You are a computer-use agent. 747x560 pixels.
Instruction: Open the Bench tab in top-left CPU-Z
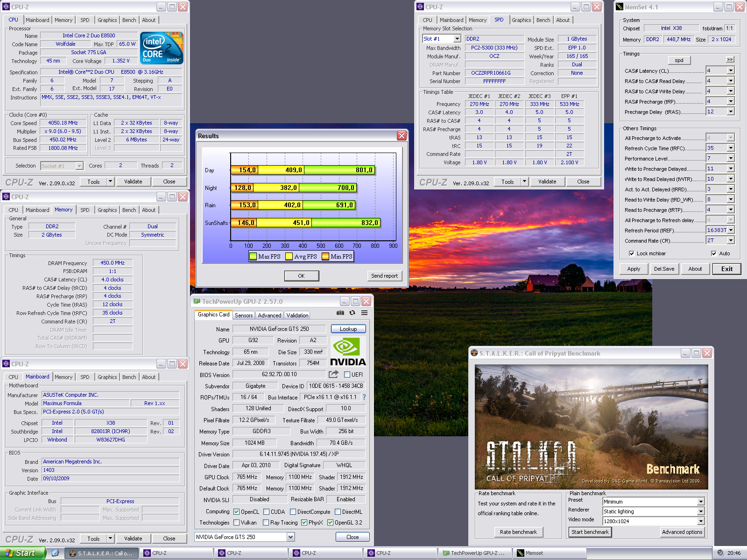point(129,20)
